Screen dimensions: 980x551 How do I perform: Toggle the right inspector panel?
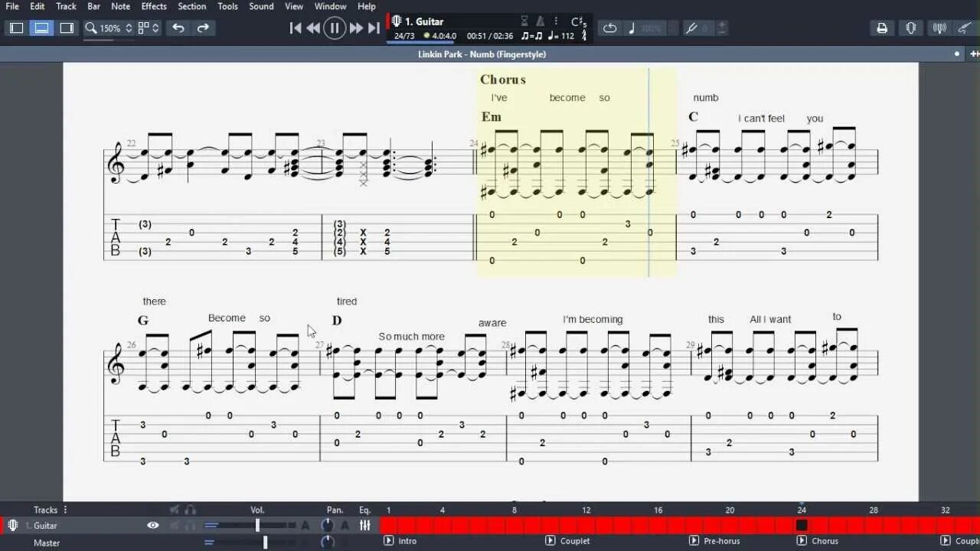tap(67, 28)
